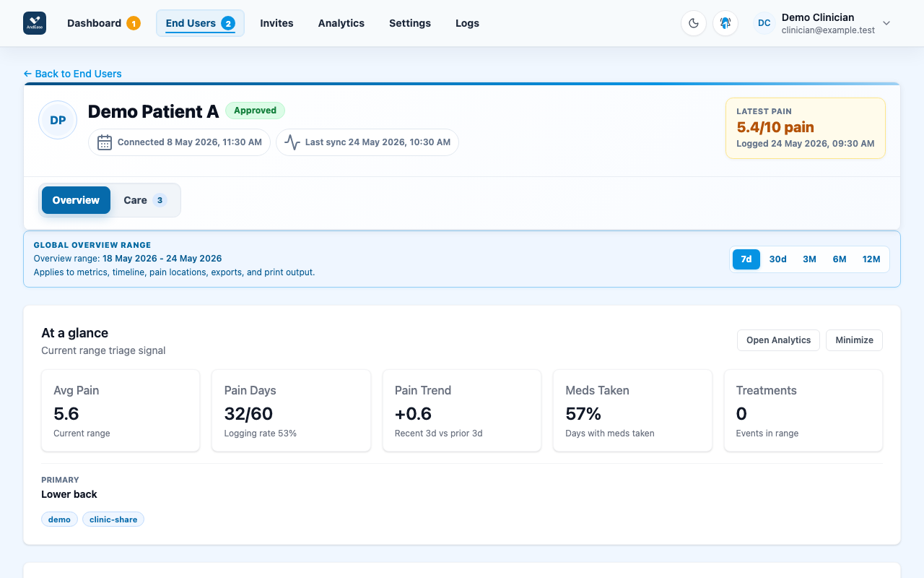Click the Pain Trend metric card

(x=462, y=410)
